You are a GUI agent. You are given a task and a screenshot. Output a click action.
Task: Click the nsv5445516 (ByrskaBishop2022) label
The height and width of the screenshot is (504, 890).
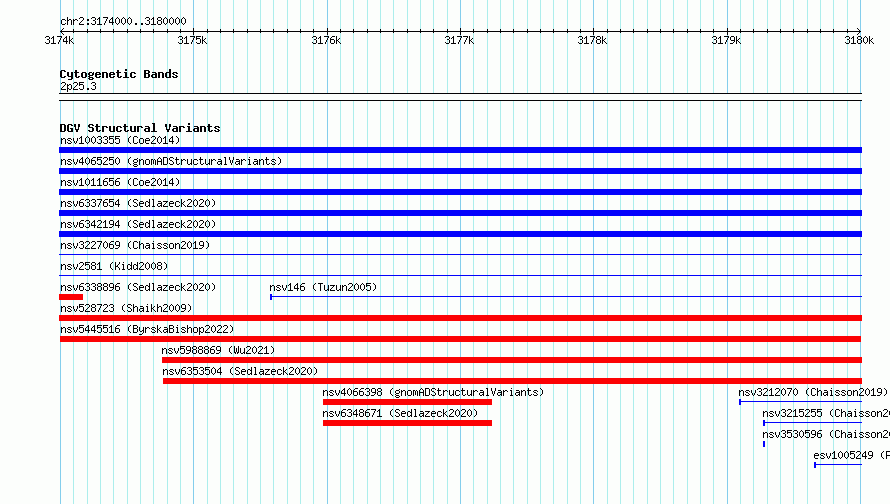click(147, 329)
